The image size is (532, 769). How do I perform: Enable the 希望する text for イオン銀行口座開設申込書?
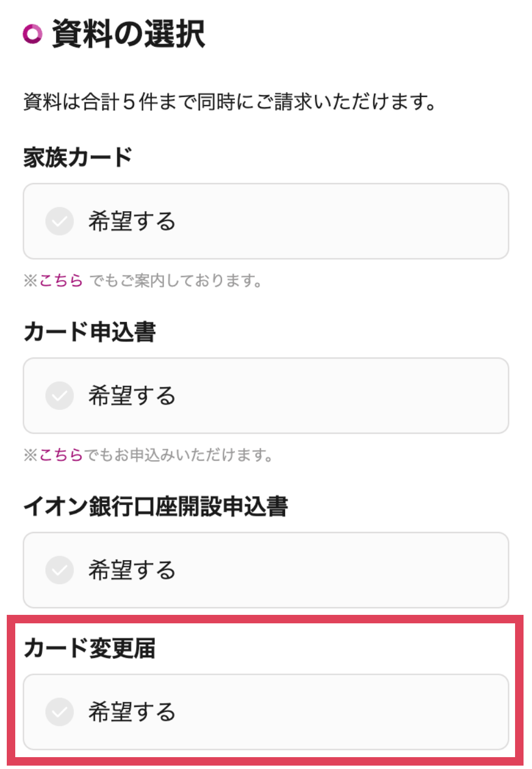(x=132, y=570)
